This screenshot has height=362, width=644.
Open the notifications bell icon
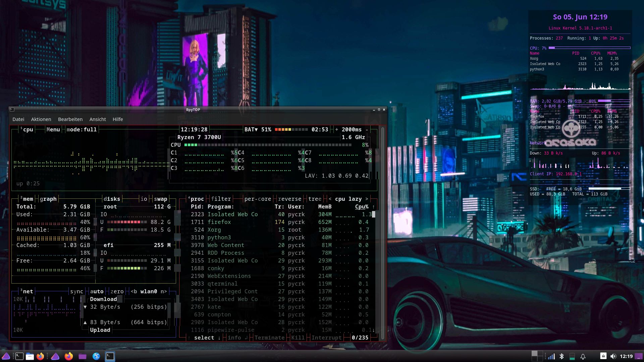click(x=583, y=356)
